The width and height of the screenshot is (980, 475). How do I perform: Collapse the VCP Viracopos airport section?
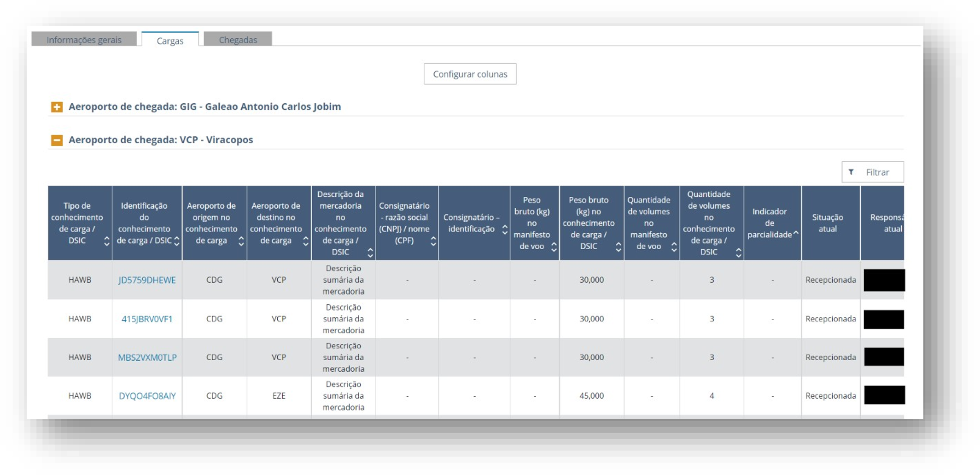[x=57, y=140]
